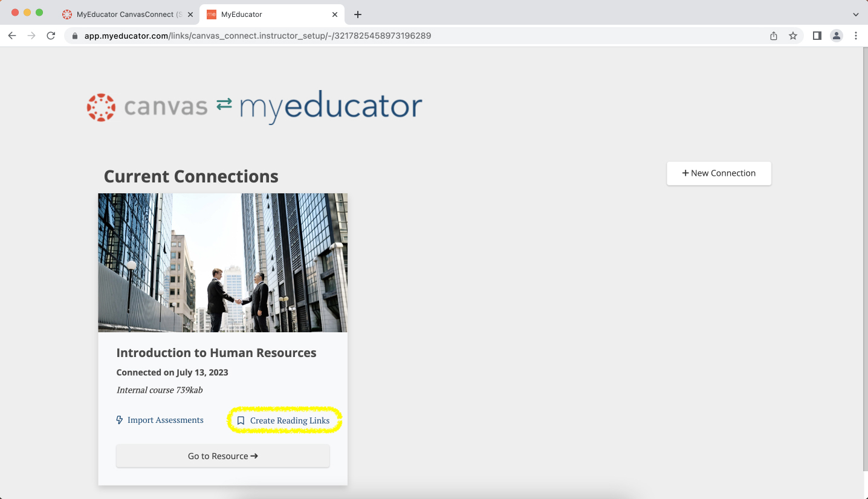Screen dimensions: 868x499
Task: Click the Canvas logo
Action: click(147, 107)
